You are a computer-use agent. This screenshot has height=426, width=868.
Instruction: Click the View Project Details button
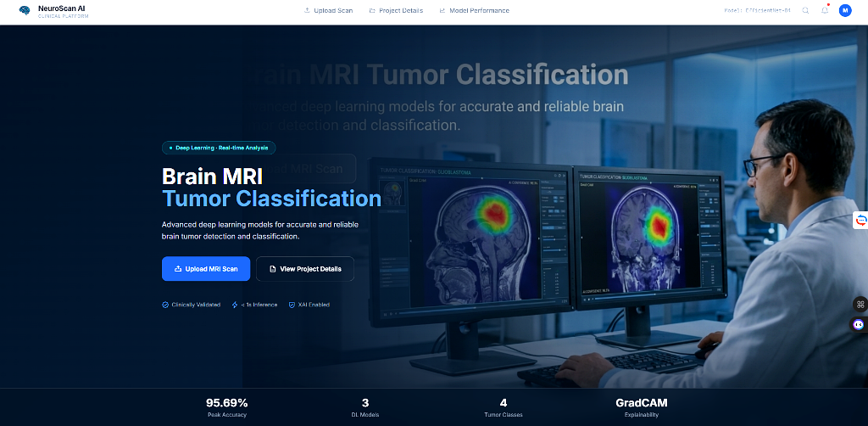pyautogui.click(x=305, y=269)
